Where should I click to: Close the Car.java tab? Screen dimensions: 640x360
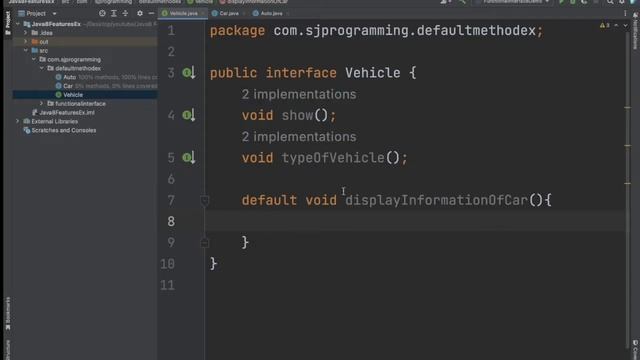click(244, 13)
